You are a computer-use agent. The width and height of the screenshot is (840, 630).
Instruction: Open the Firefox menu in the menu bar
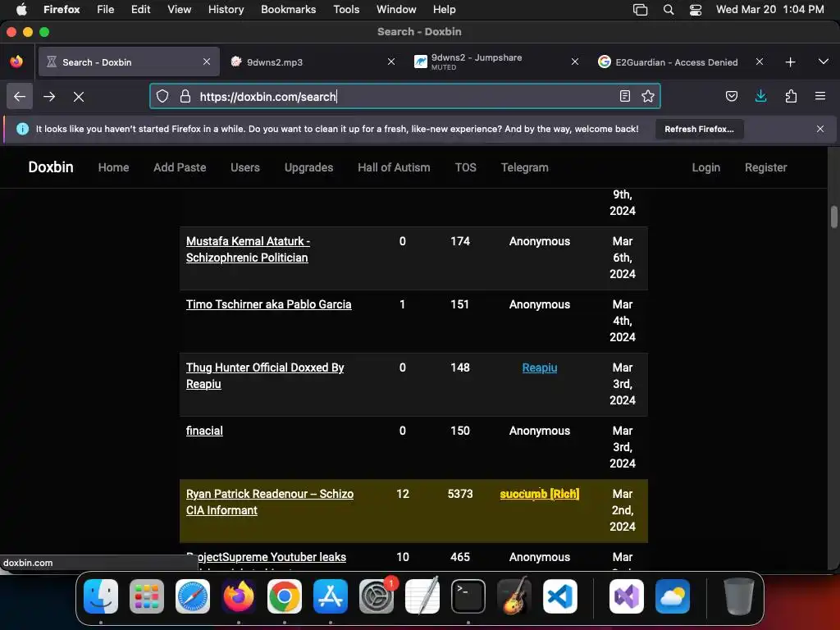coord(62,10)
